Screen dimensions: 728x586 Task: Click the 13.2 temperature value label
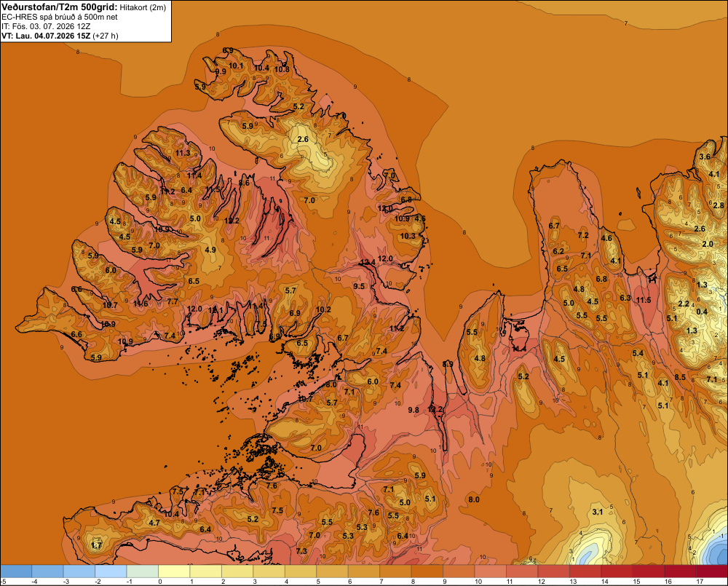click(x=435, y=410)
